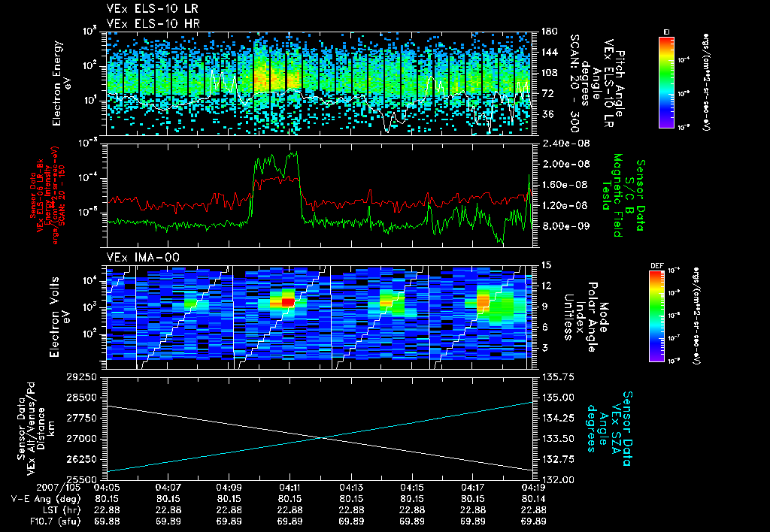Click the '04:19' time tick label

(534, 488)
